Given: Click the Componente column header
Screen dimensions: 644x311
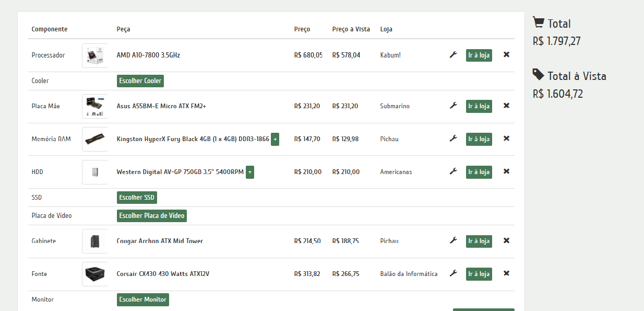Looking at the screenshot, I should pos(50,29).
